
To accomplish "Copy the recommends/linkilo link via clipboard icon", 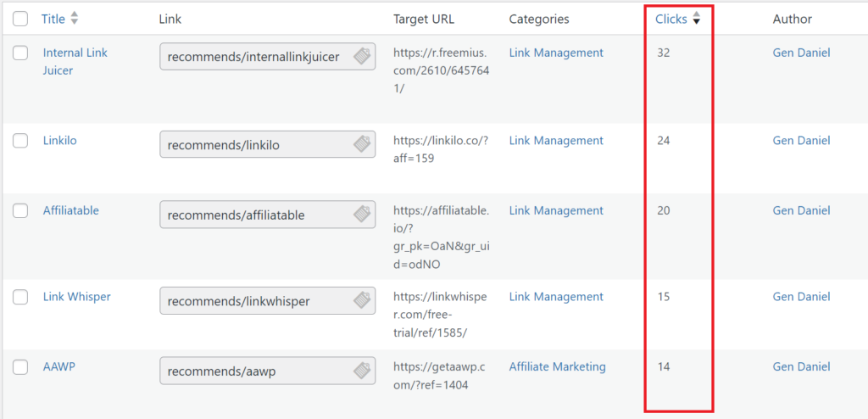I will coord(362,144).
